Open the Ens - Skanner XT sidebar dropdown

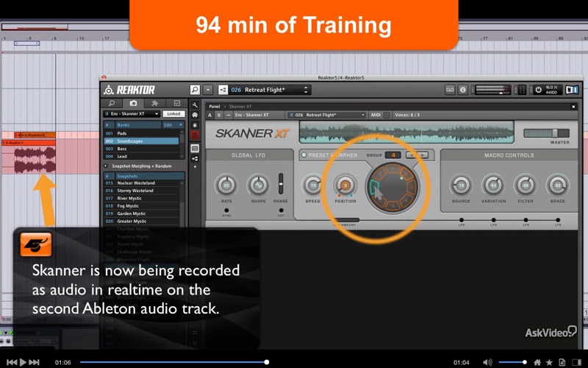click(x=132, y=114)
